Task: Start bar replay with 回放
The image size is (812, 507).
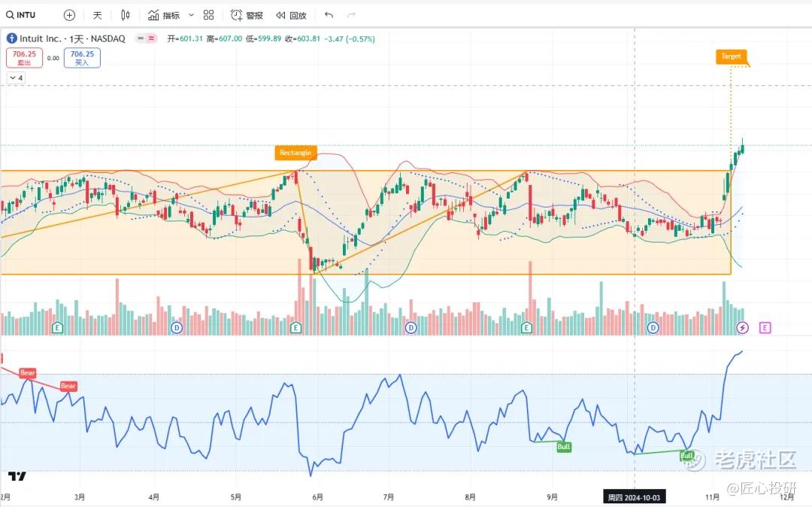Action: [291, 16]
